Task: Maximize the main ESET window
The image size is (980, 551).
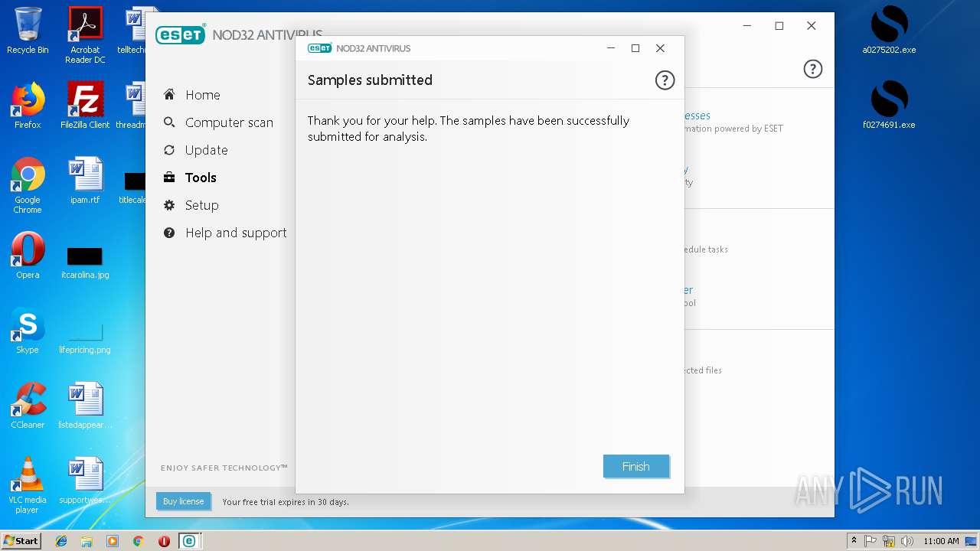Action: click(779, 26)
